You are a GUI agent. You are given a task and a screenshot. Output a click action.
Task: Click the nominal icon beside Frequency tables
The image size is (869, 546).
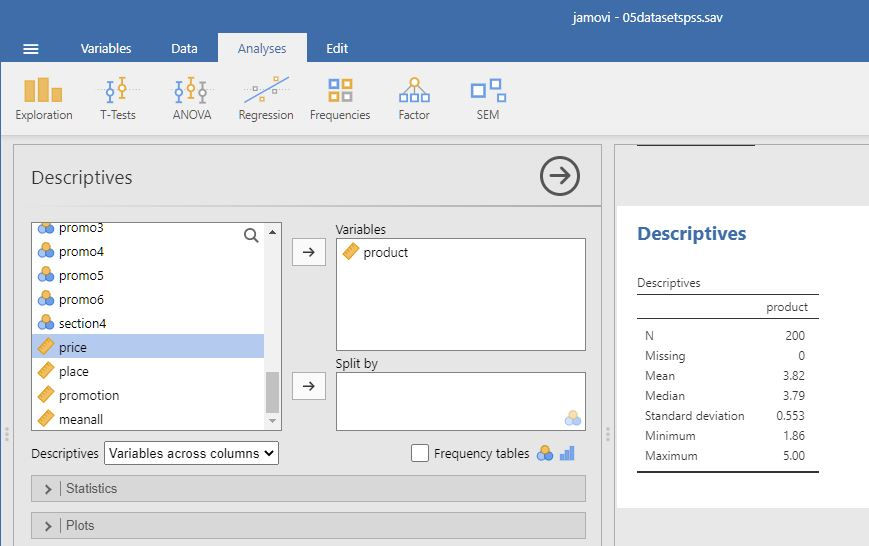[x=545, y=453]
